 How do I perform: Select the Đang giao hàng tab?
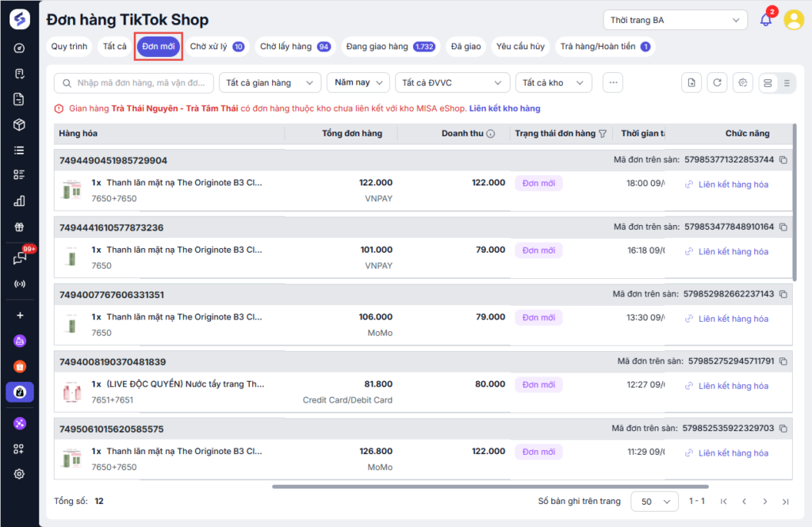[390, 47]
